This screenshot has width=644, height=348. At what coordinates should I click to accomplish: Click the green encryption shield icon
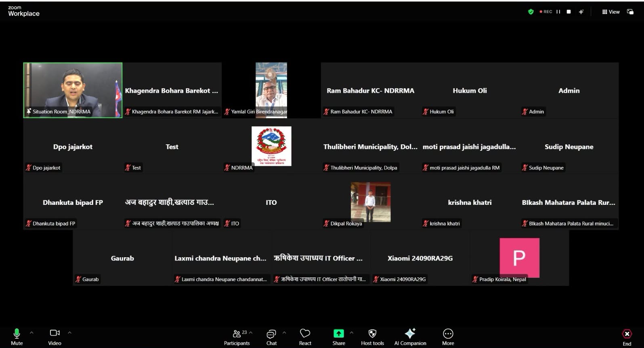point(531,12)
